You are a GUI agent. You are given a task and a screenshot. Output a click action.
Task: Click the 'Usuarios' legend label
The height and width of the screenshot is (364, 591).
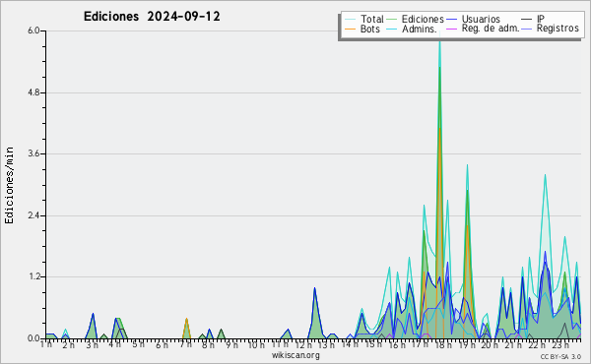[x=481, y=19]
